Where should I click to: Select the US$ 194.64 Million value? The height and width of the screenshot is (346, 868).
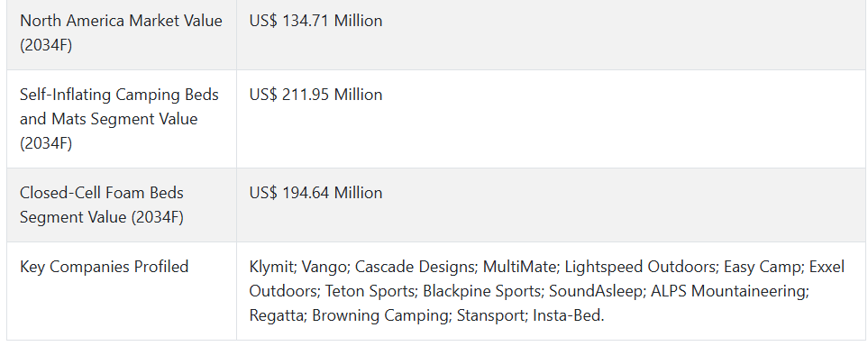(315, 193)
